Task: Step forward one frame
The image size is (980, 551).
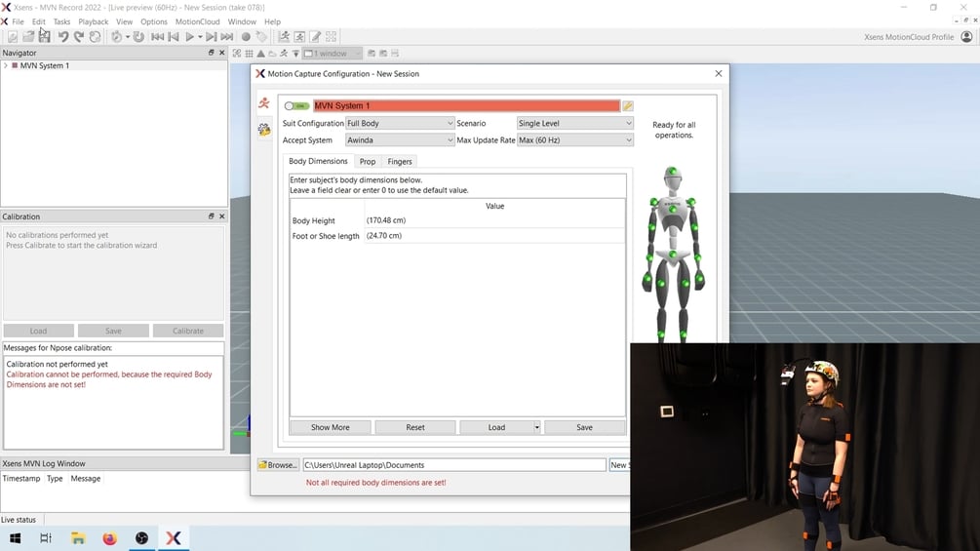Action: [x=212, y=37]
